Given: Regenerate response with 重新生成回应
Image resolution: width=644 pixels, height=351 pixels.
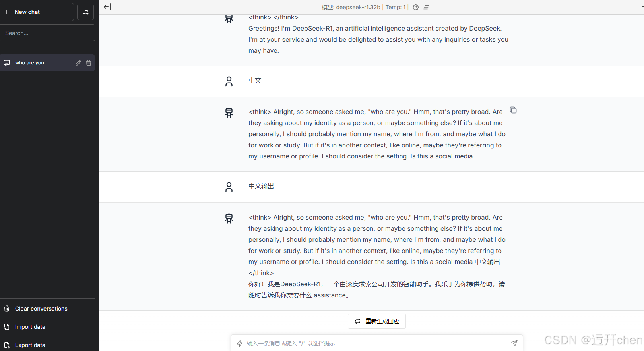Looking at the screenshot, I should pyautogui.click(x=377, y=321).
